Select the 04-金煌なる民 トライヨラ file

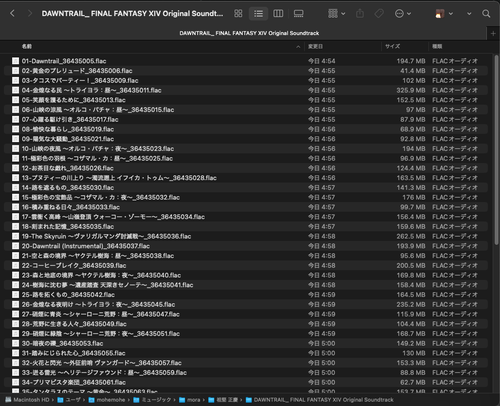246,90
